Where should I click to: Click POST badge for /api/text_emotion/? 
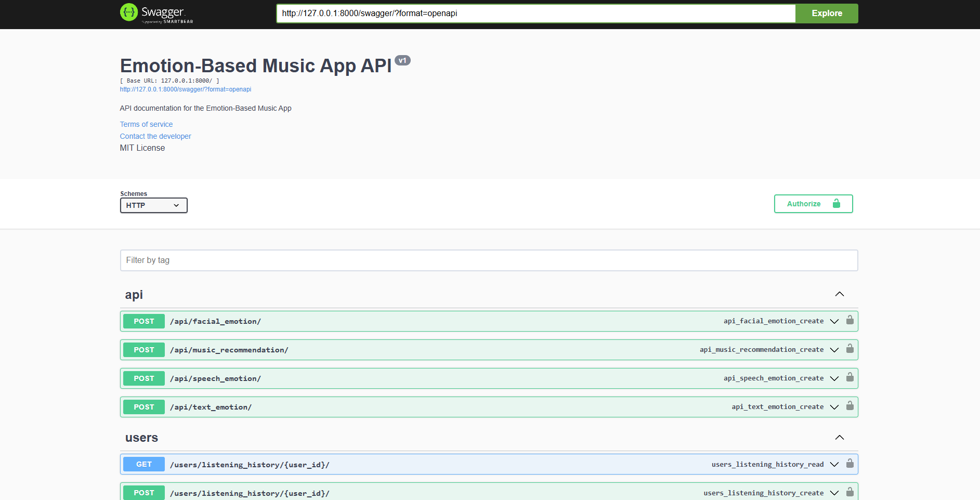(144, 407)
